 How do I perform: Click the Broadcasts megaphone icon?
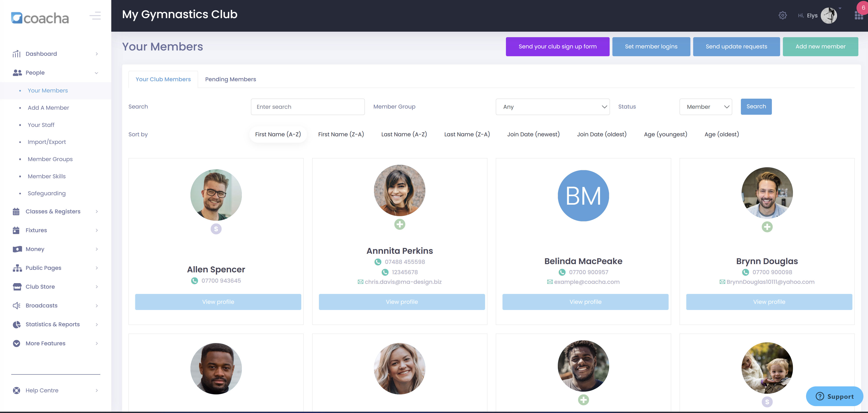[17, 306]
